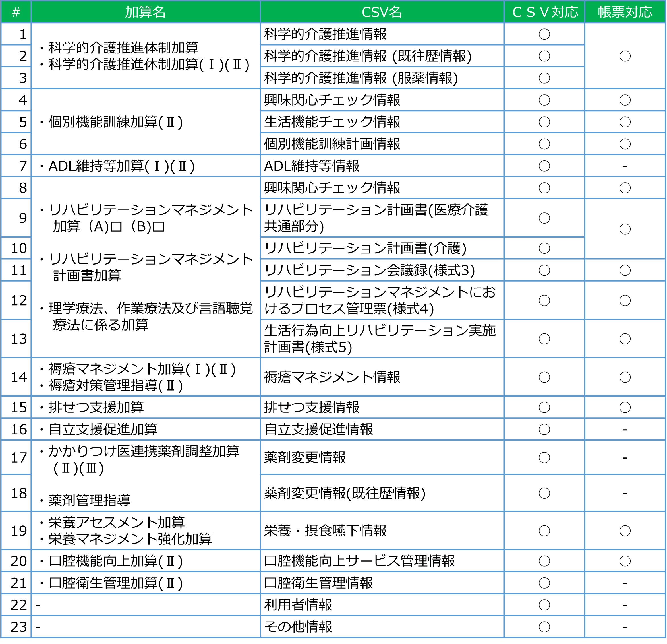Click the ADL維持等加算(Ⅰ)(Ⅱ) cell
This screenshot has width=667, height=644.
coord(146,166)
